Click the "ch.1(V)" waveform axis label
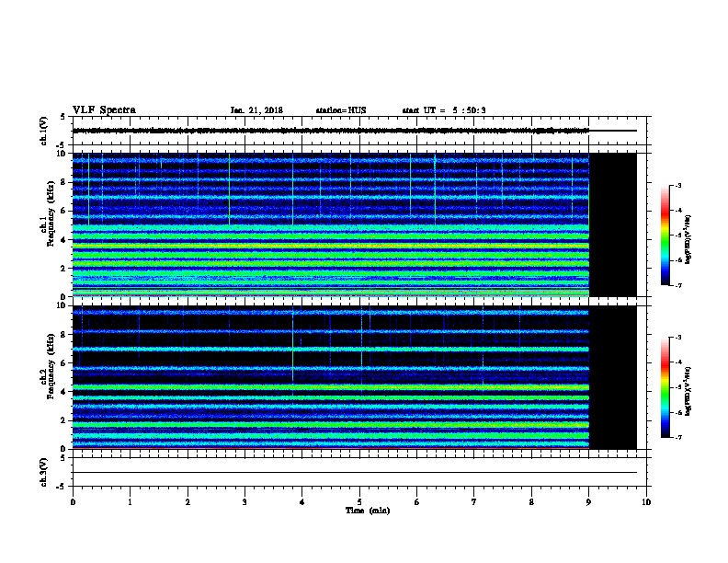 pyautogui.click(x=43, y=131)
